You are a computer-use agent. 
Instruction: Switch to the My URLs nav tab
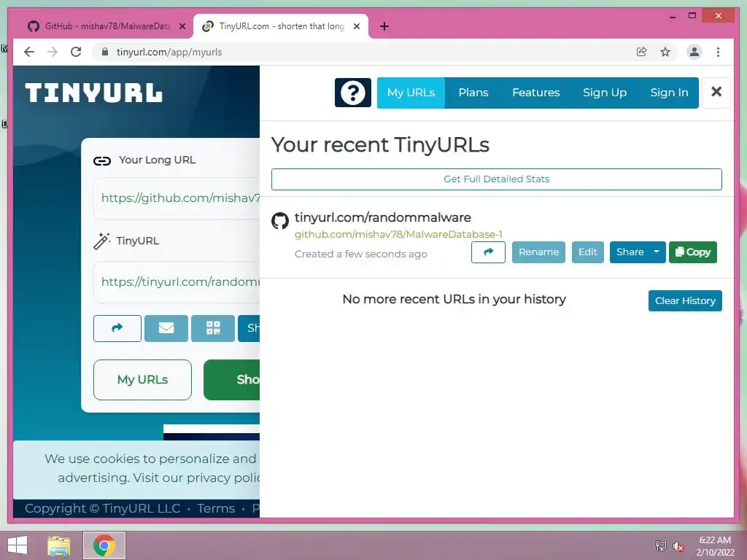click(411, 93)
